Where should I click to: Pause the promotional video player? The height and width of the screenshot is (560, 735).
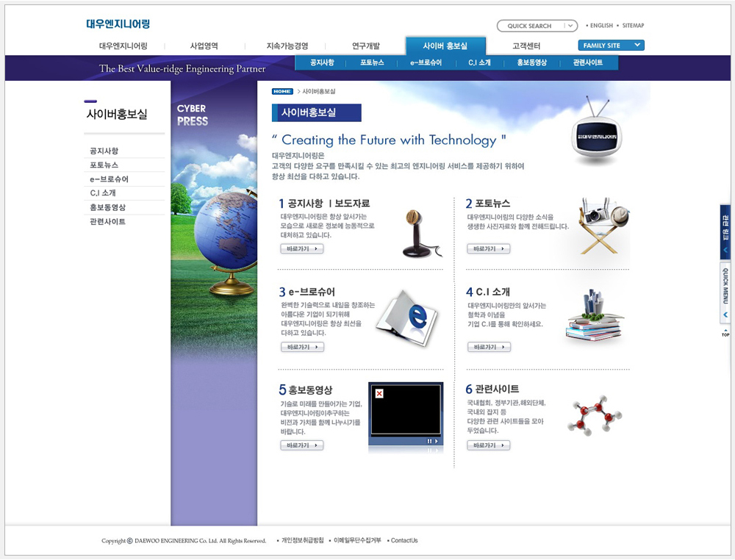point(429,441)
